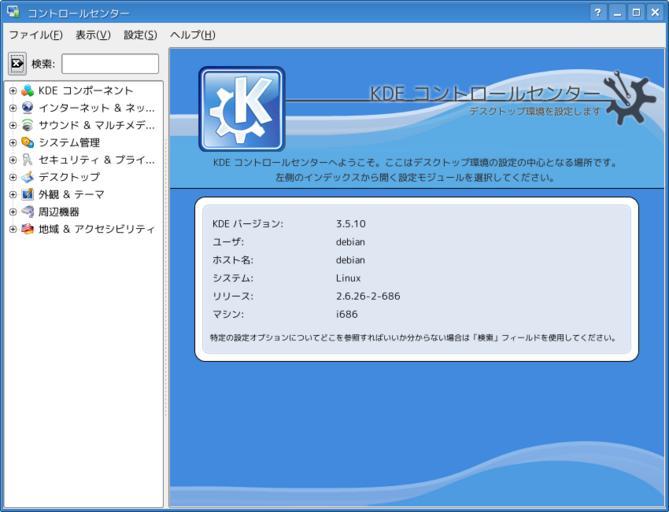The height and width of the screenshot is (512, 669).
Task: Open the 表示(V) menu
Action: 93,35
